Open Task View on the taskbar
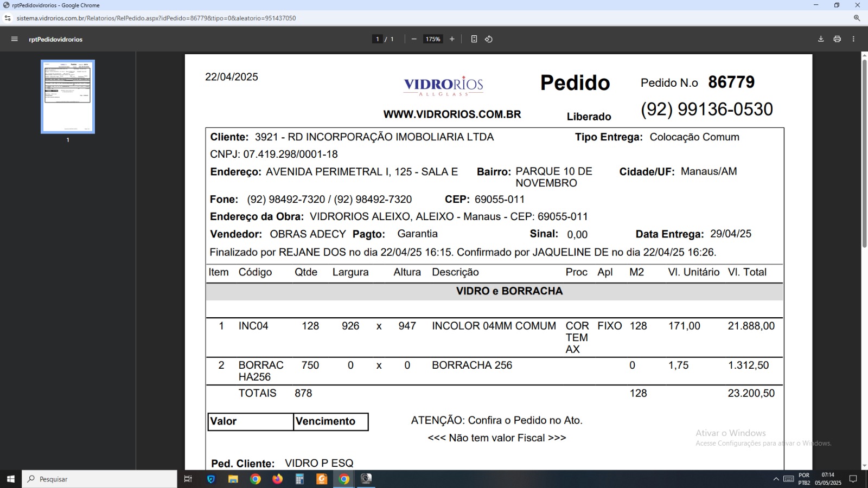This screenshot has height=488, width=868. (188, 479)
